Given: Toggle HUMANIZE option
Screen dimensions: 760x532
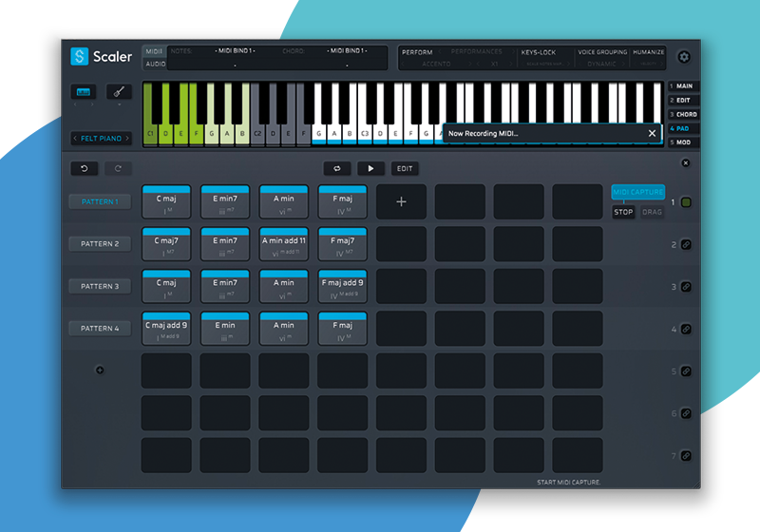Looking at the screenshot, I should coord(649,52).
